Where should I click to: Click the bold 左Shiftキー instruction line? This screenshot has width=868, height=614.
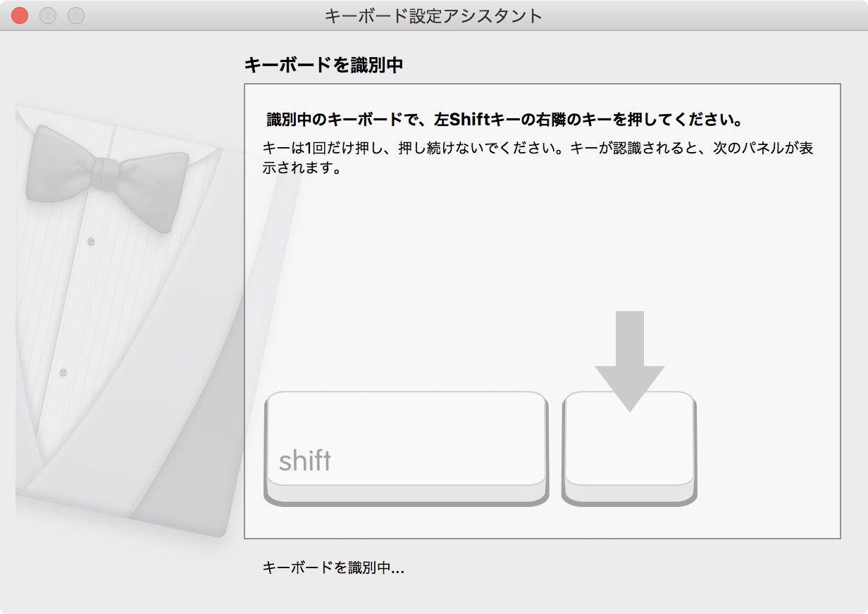coord(504,119)
